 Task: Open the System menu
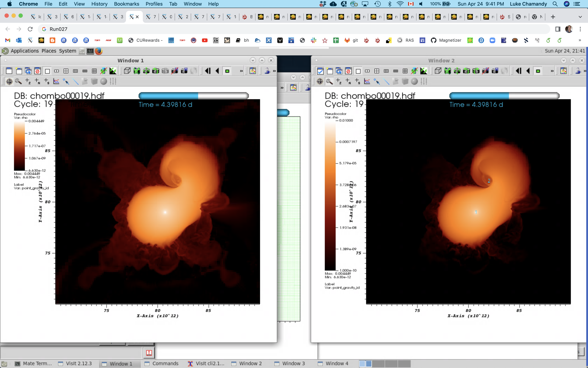(68, 51)
